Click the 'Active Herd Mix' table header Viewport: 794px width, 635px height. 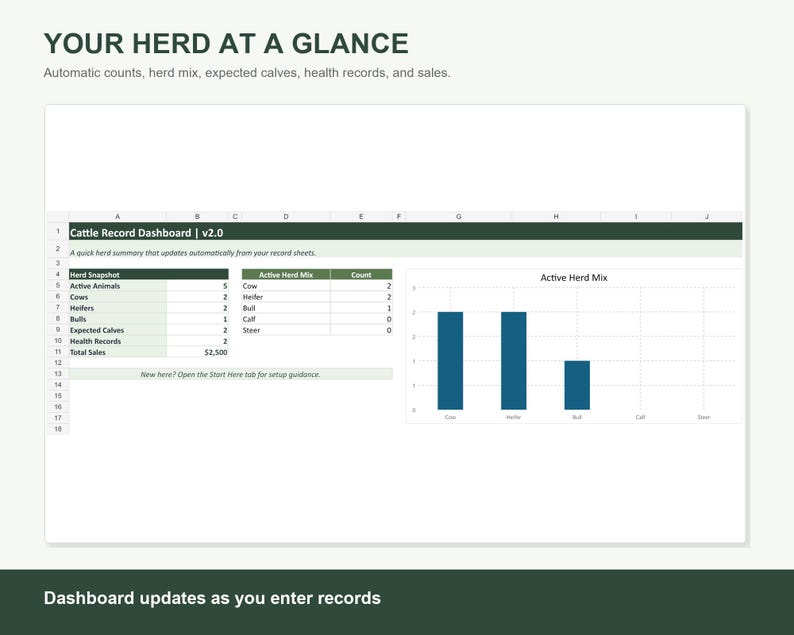pos(286,274)
